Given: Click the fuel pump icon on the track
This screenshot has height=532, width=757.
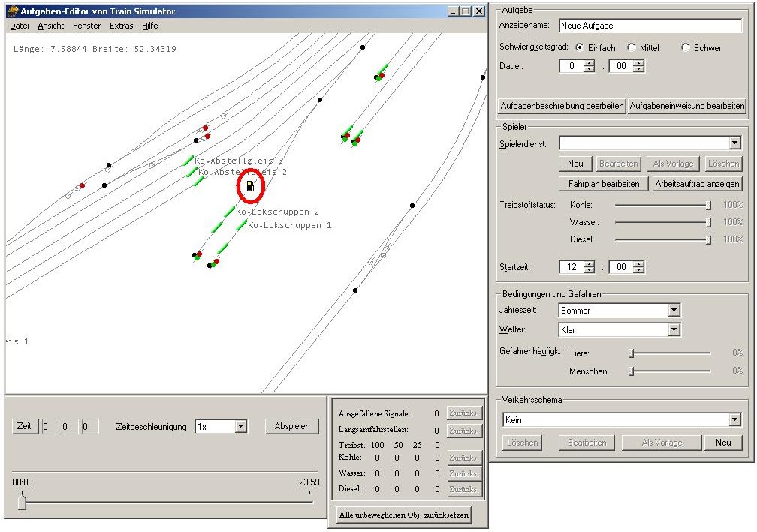Looking at the screenshot, I should (250, 185).
